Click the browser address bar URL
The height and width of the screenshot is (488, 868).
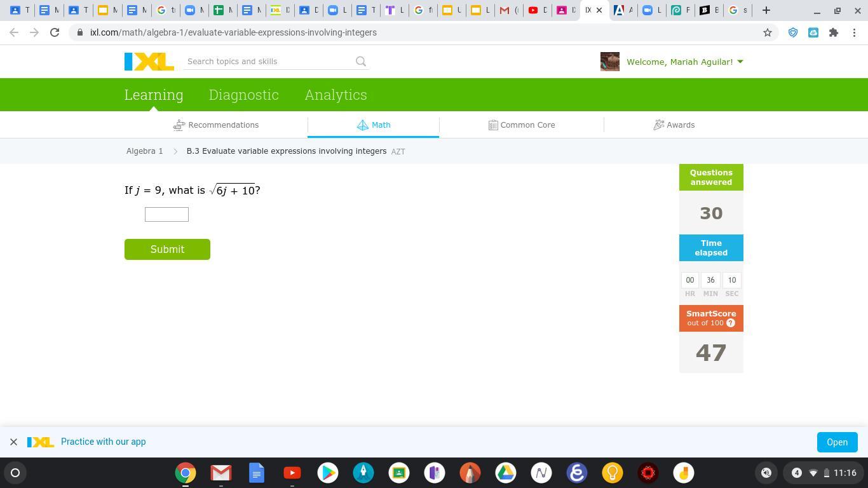tap(234, 32)
